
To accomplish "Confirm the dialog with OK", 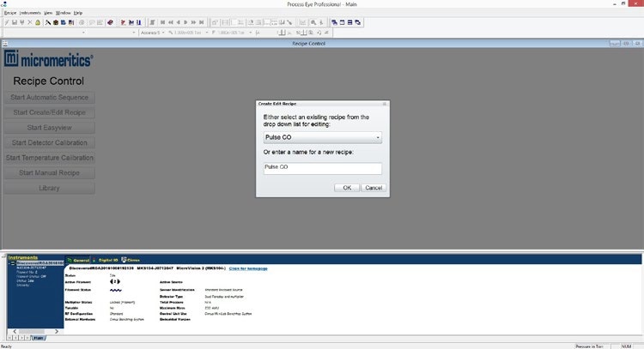I will [x=347, y=188].
